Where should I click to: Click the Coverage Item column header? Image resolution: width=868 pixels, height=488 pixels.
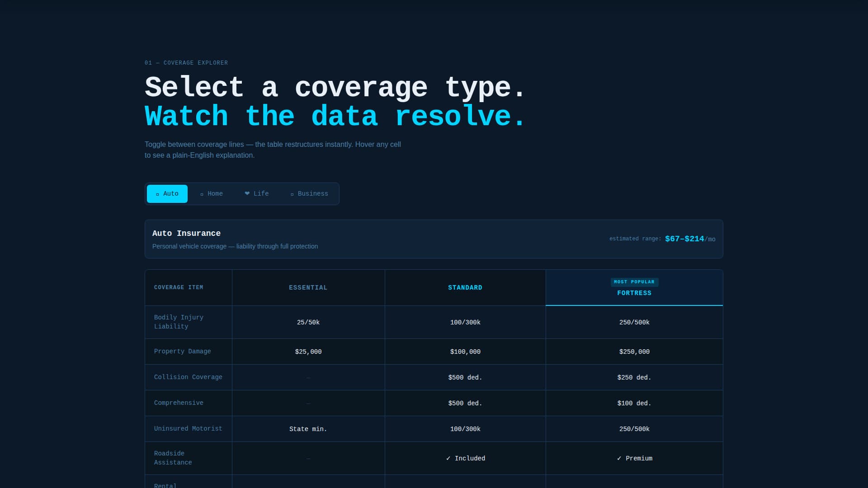click(189, 288)
